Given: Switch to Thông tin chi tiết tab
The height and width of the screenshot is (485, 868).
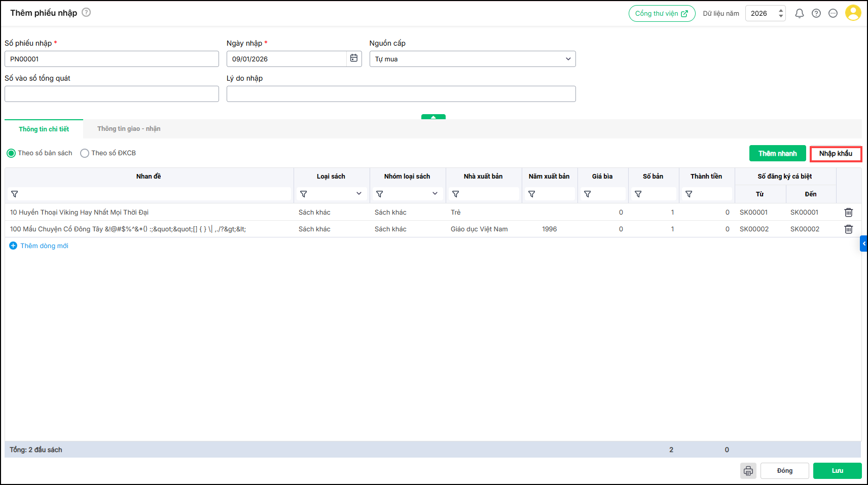Looking at the screenshot, I should coord(44,129).
